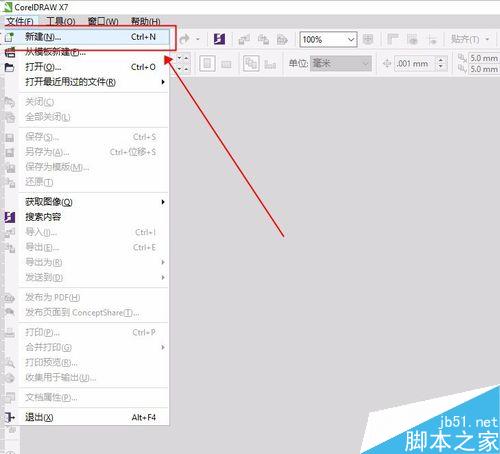Image resolution: width=500 pixels, height=454 pixels.
Task: Choose 退出(X) to quit CorelDRAW
Action: (x=87, y=417)
